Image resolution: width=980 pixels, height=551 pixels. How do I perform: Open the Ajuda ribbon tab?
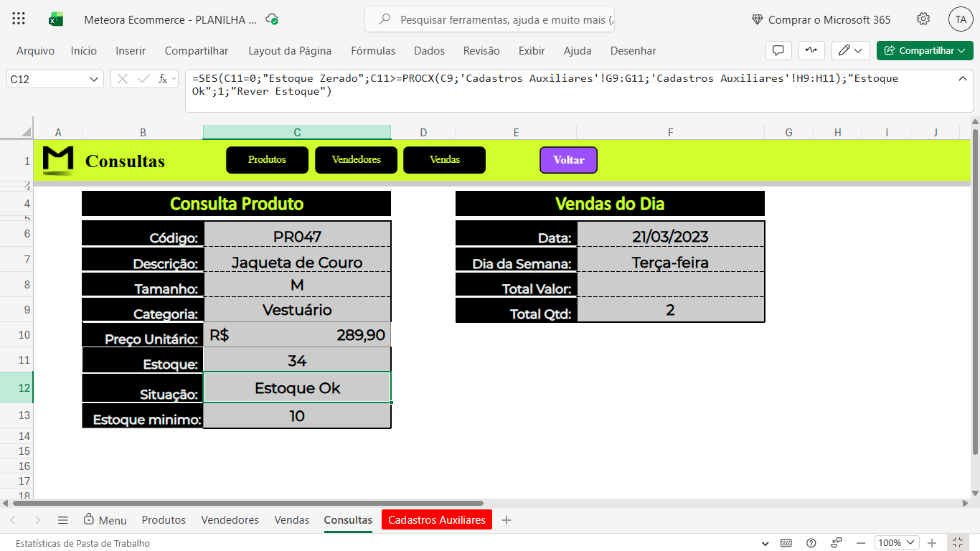click(578, 51)
